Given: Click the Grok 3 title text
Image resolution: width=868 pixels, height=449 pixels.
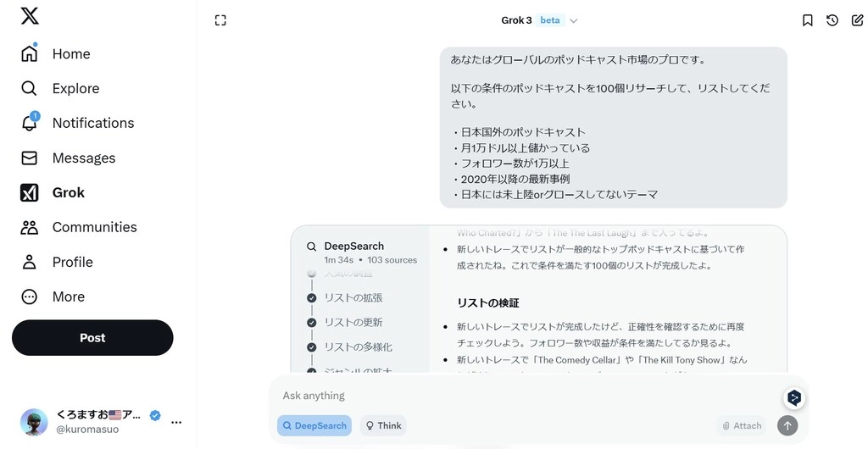Looking at the screenshot, I should (516, 20).
